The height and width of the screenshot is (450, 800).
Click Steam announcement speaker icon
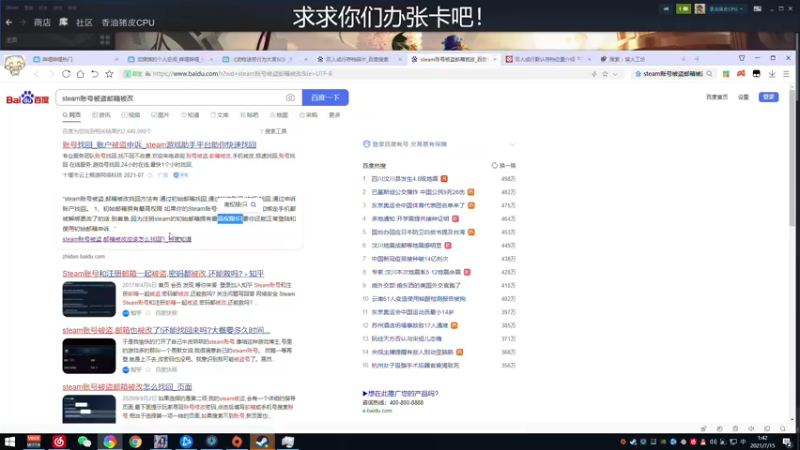pyautogui.click(x=666, y=9)
